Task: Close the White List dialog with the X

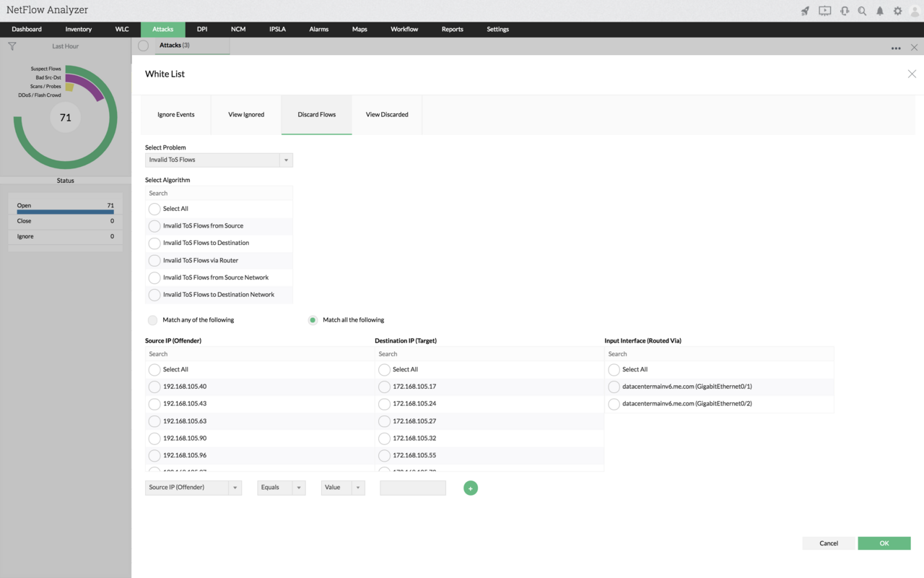Action: point(912,74)
